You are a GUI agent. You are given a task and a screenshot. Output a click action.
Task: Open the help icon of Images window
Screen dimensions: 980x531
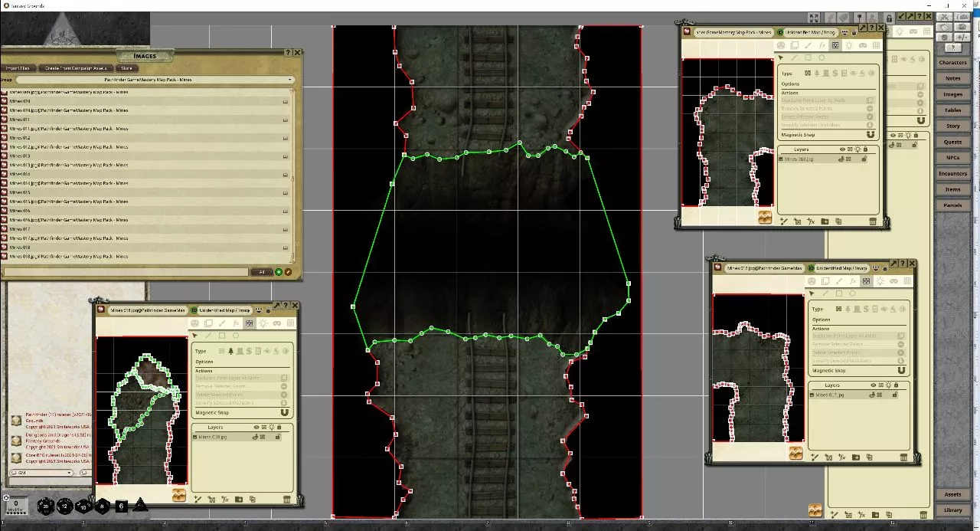(x=288, y=53)
